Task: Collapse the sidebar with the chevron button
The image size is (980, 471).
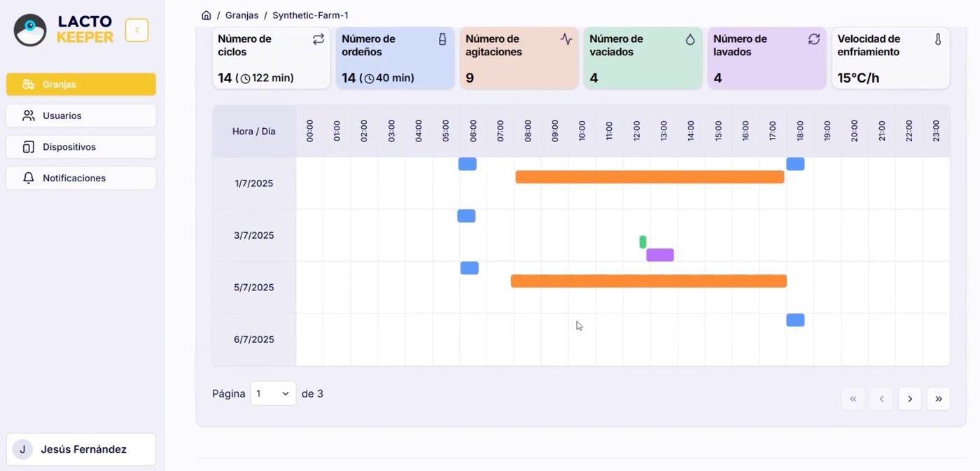Action: pyautogui.click(x=136, y=30)
